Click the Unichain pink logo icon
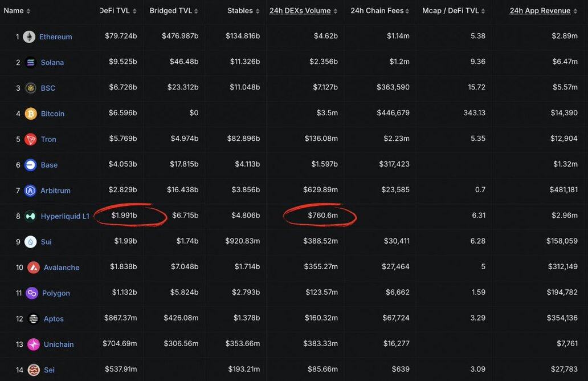The image size is (588, 381). point(34,344)
